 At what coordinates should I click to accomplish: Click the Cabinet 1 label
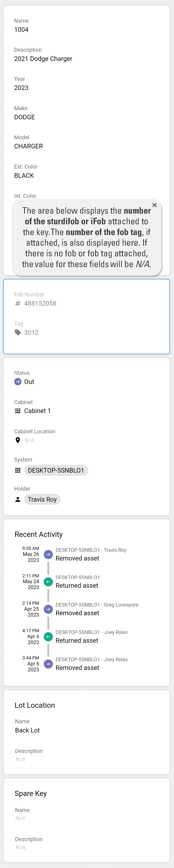[37, 411]
